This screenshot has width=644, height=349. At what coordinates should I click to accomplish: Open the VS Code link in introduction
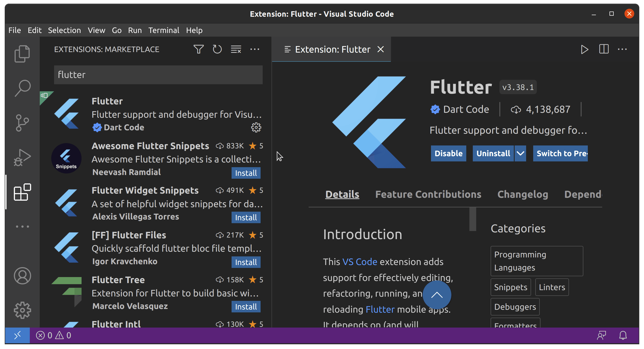point(360,262)
